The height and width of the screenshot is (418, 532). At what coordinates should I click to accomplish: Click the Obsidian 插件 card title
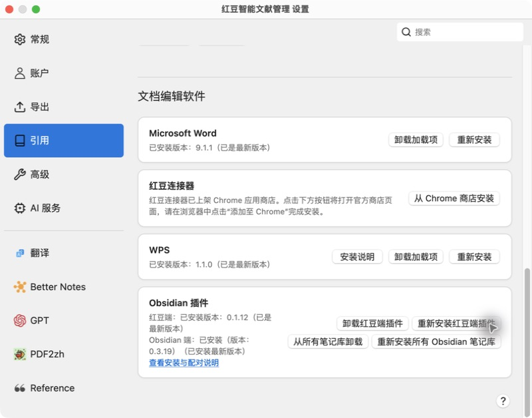178,303
